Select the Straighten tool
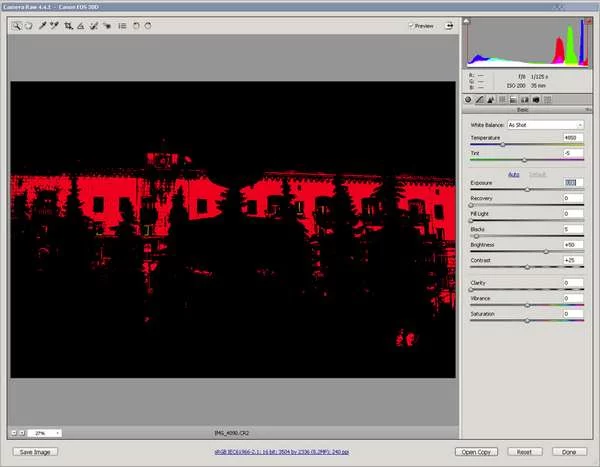The image size is (600, 467). point(81,26)
